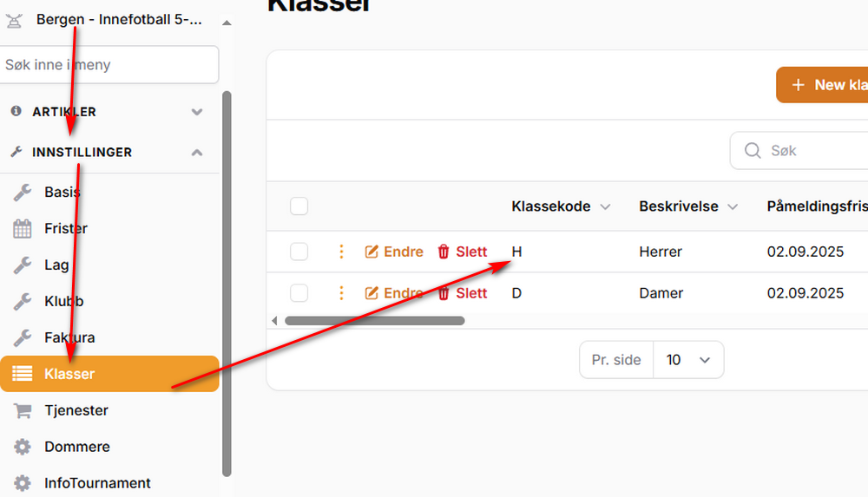This screenshot has height=497, width=868.
Task: Select the Damer row checkbox
Action: click(299, 293)
